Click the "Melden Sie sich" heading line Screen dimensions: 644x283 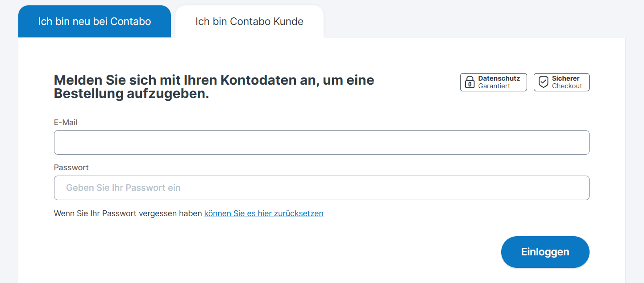(x=214, y=80)
